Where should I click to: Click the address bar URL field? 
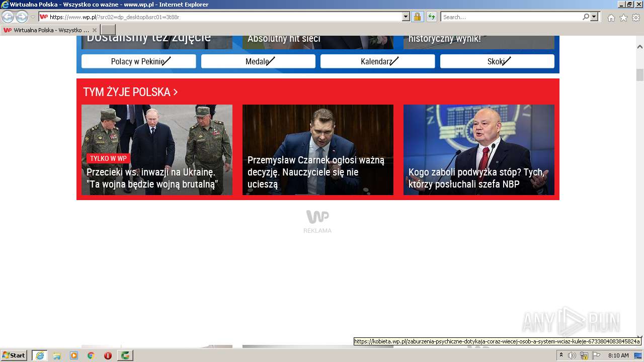(x=225, y=17)
